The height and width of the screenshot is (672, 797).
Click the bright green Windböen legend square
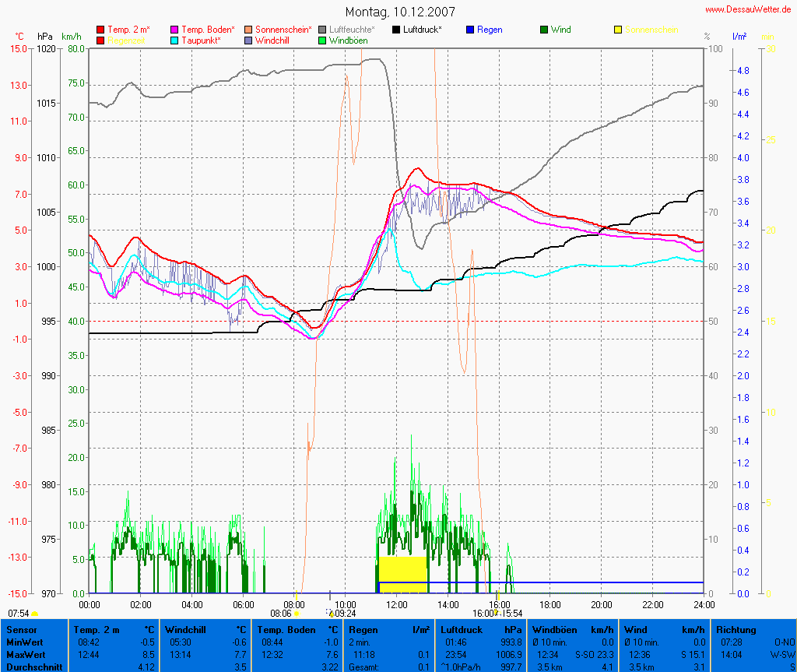pos(322,40)
